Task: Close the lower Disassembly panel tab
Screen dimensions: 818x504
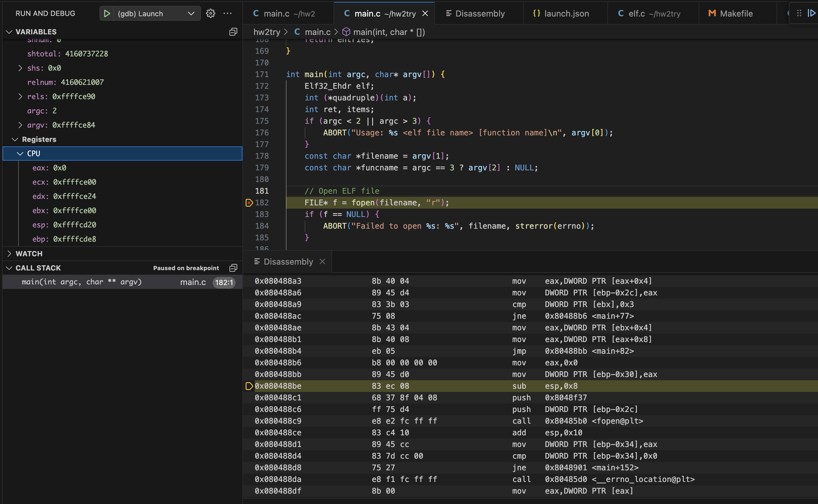Action: click(322, 262)
